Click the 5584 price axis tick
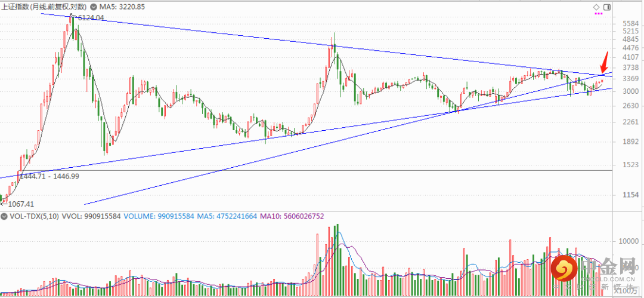Screen dimensions: 644x298 click(629, 24)
